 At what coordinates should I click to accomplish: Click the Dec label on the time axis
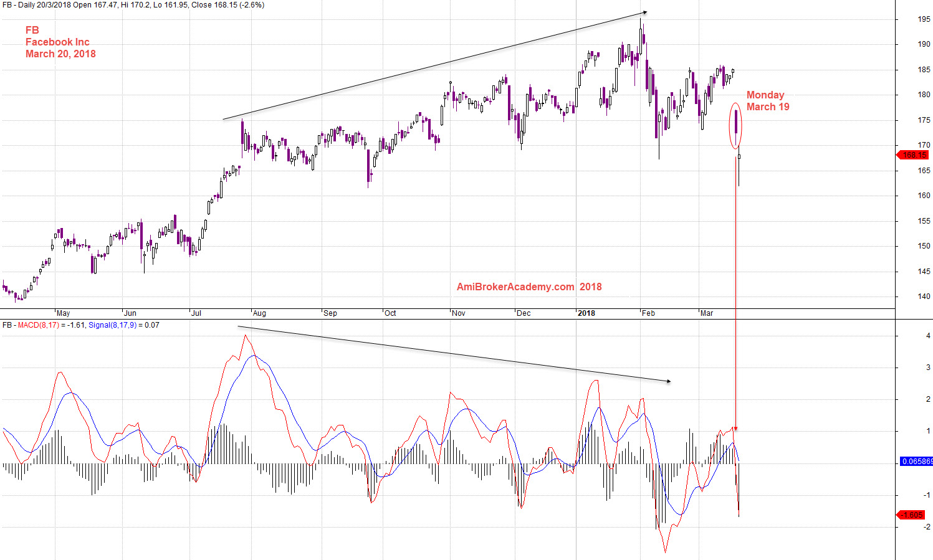(524, 313)
